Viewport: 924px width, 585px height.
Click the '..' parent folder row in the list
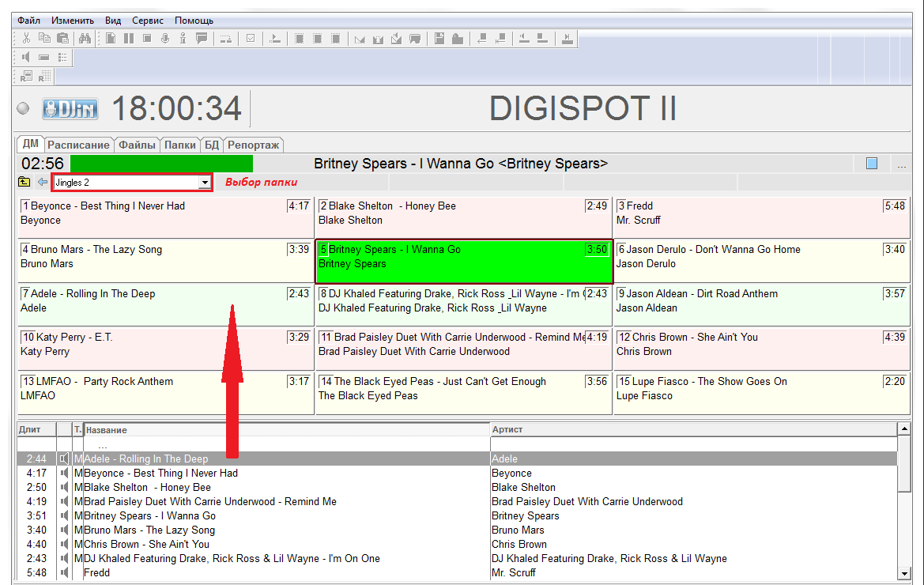458,445
